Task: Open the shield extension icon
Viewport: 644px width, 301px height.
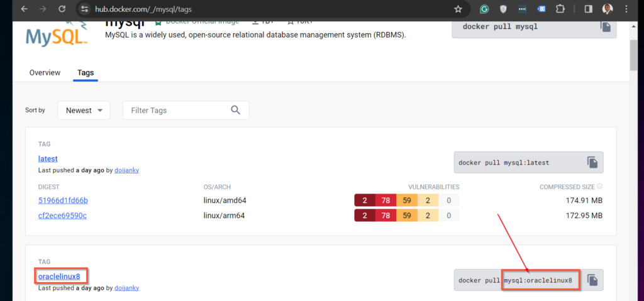Action: [503, 9]
